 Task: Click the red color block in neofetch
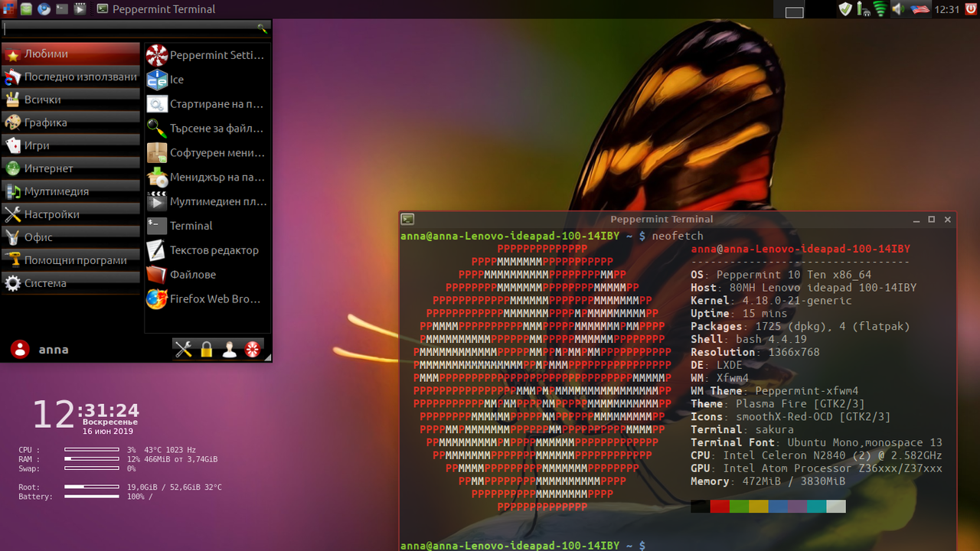coord(720,506)
